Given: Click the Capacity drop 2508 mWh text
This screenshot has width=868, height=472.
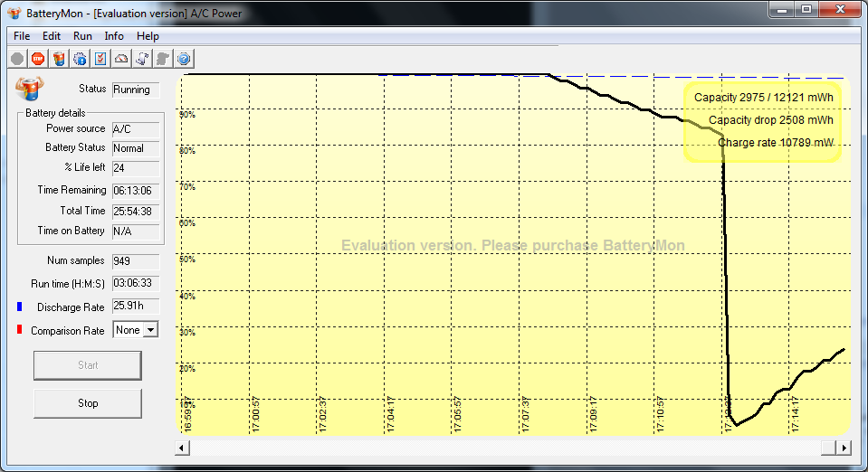Looking at the screenshot, I should tap(770, 120).
